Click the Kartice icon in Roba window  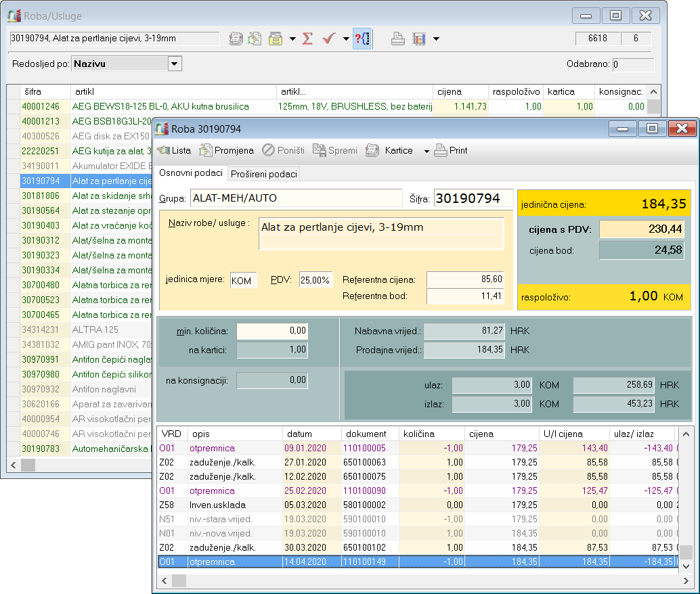[x=373, y=150]
